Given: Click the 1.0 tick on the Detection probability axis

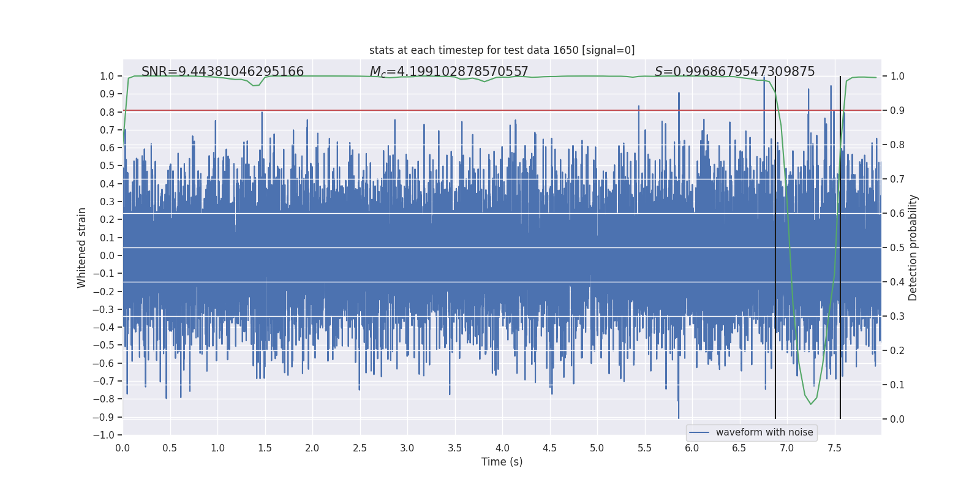Looking at the screenshot, I should [x=897, y=76].
